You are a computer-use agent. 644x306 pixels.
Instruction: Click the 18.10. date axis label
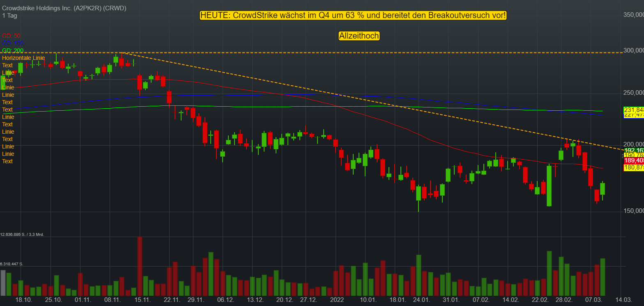(24, 300)
